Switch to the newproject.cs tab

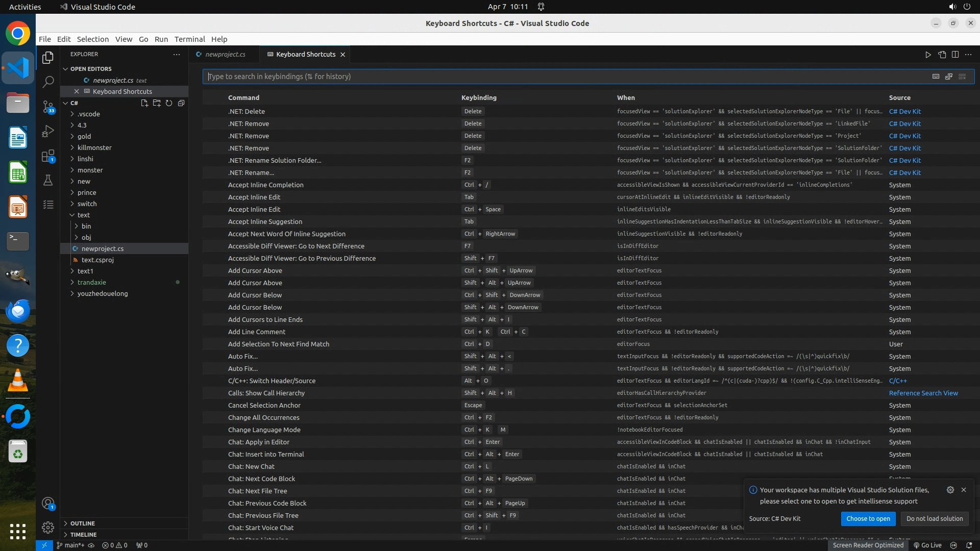coord(225,55)
